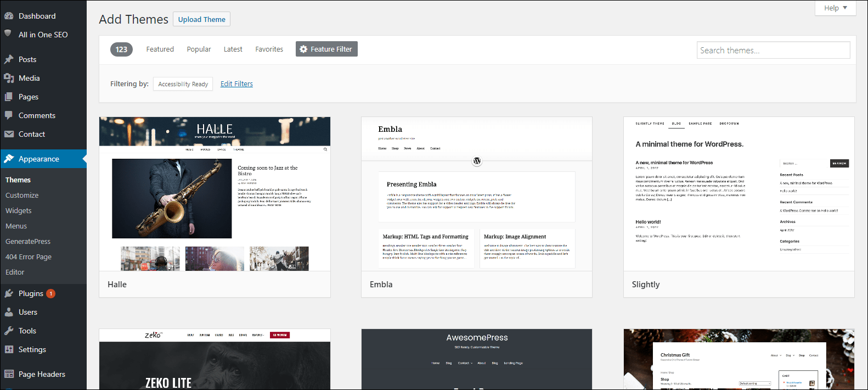Open the Halle theme preview thumbnail
The height and width of the screenshot is (390, 868).
click(x=215, y=193)
